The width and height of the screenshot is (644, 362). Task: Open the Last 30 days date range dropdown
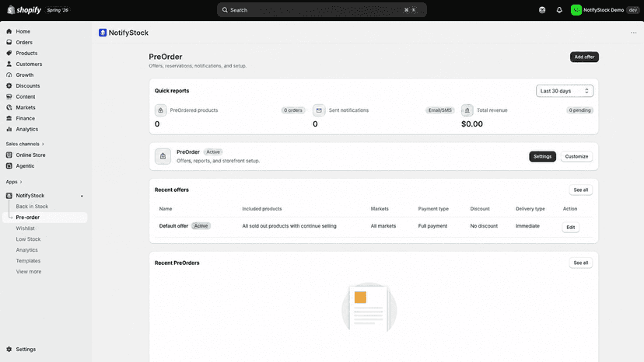[565, 91]
